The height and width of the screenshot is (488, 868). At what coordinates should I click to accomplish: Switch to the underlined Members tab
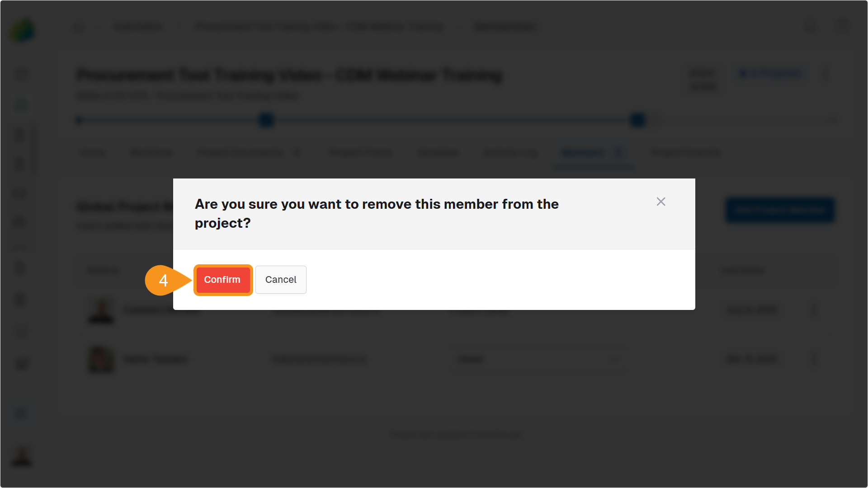pyautogui.click(x=584, y=153)
